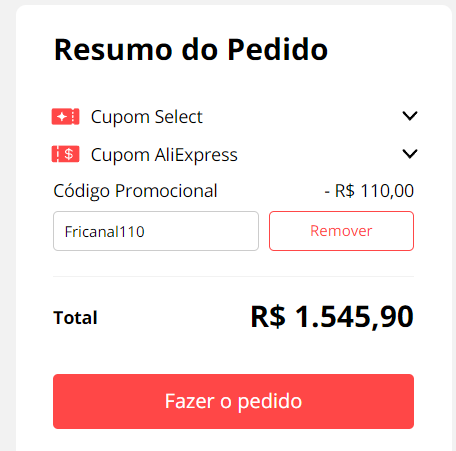The width and height of the screenshot is (456, 451).
Task: Click the Total label
Action: pos(75,317)
